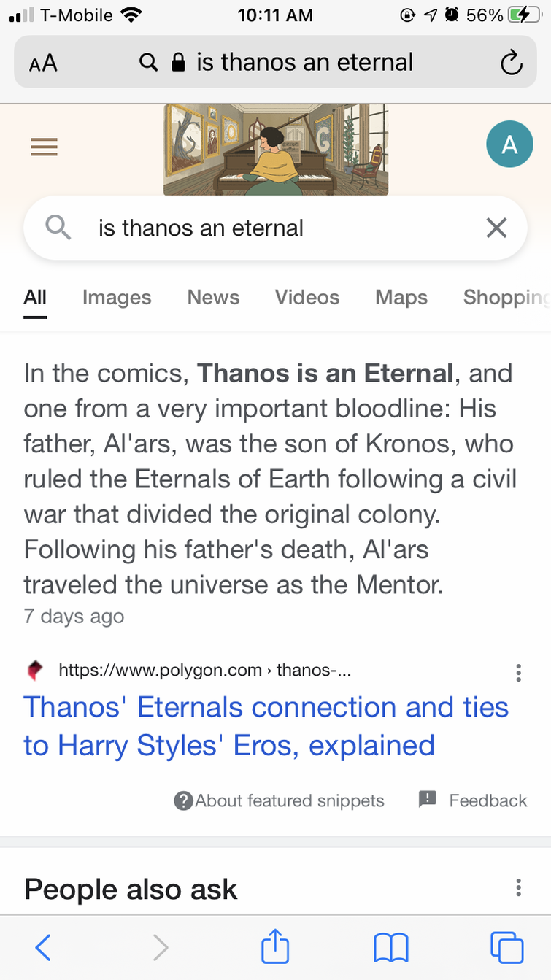Tap the Safari reload page icon

(511, 63)
